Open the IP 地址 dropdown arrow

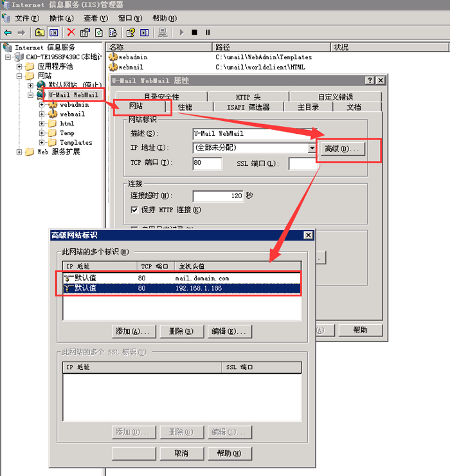[x=312, y=148]
